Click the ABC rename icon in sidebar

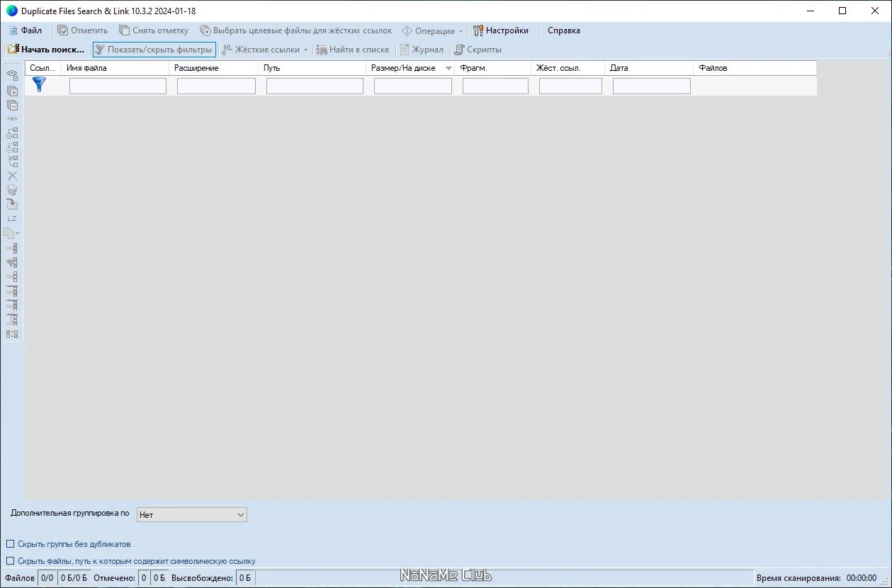12,119
